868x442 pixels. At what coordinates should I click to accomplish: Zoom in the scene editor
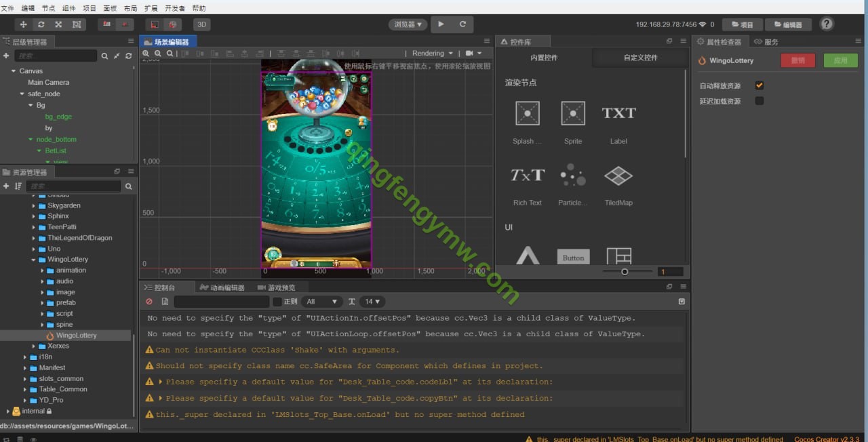(146, 54)
